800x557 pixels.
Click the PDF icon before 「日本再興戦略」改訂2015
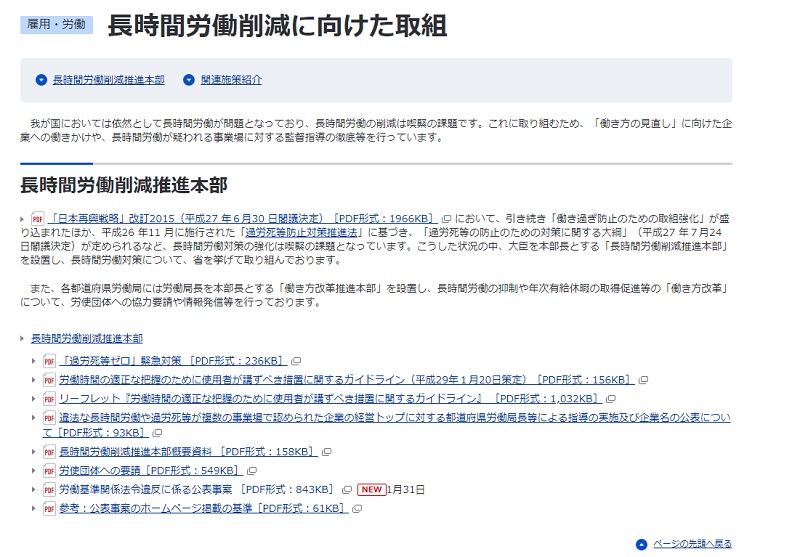coord(38,218)
